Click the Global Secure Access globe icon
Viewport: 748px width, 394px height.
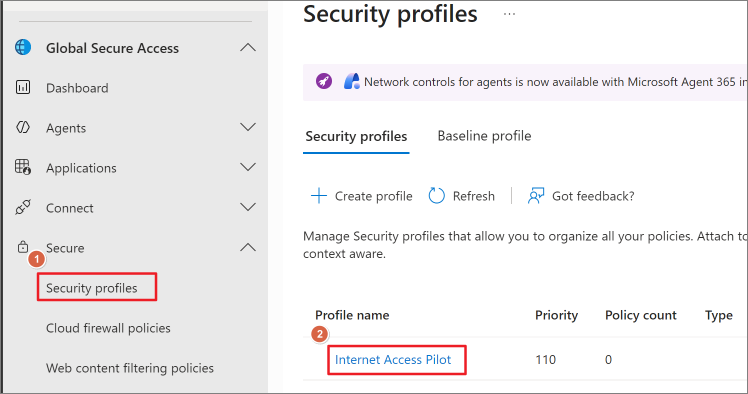click(23, 47)
